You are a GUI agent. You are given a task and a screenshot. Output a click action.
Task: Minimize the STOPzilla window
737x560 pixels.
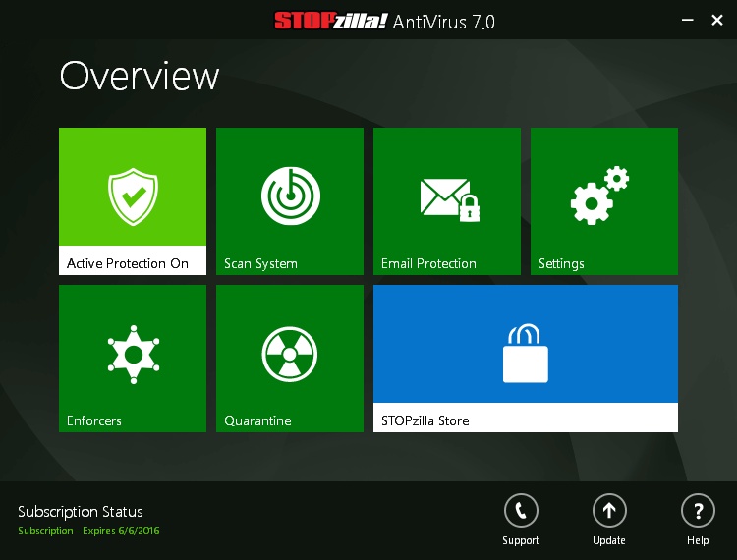688,21
